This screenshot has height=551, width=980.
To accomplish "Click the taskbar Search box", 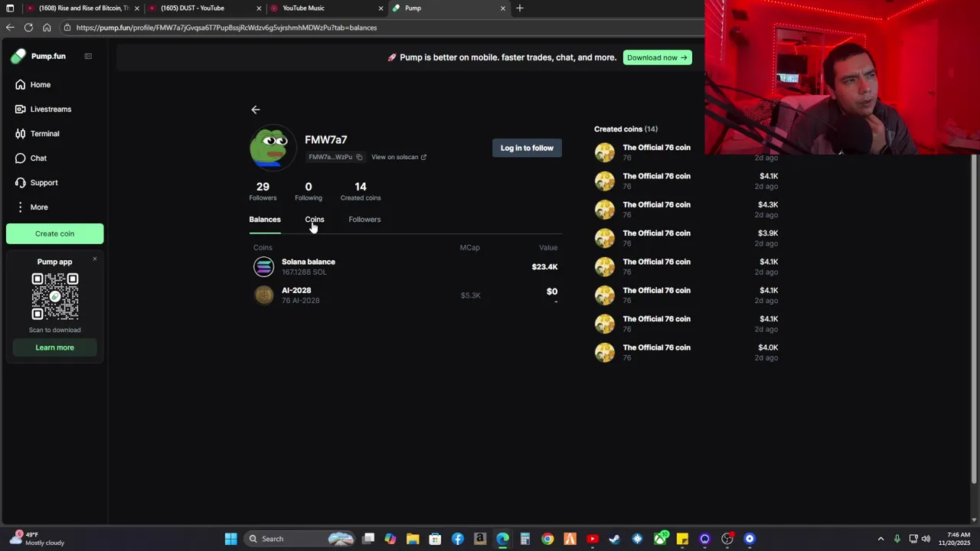I will pyautogui.click(x=300, y=539).
